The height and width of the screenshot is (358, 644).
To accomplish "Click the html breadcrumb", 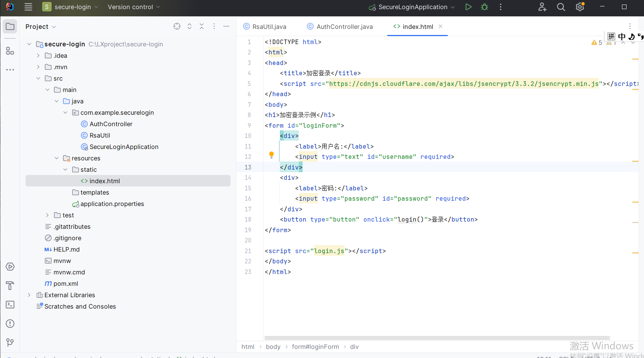I will pos(248,347).
